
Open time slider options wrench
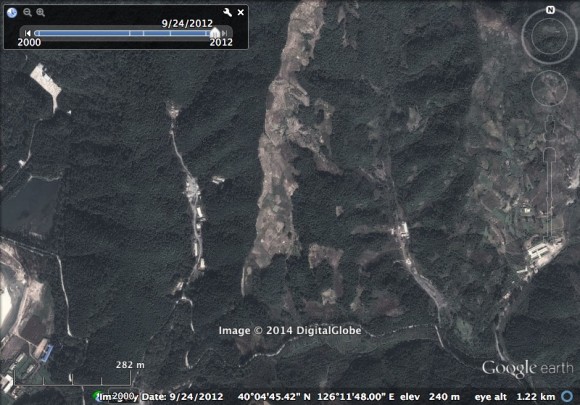click(227, 12)
